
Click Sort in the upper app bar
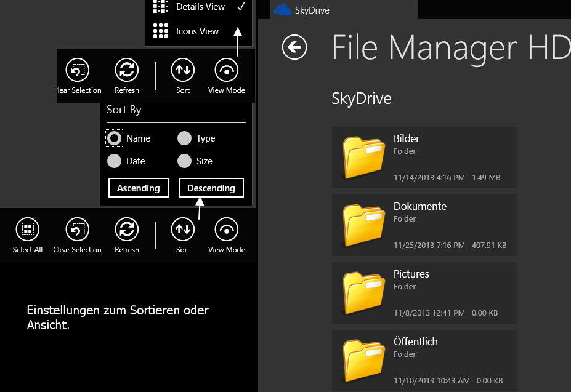tap(183, 76)
